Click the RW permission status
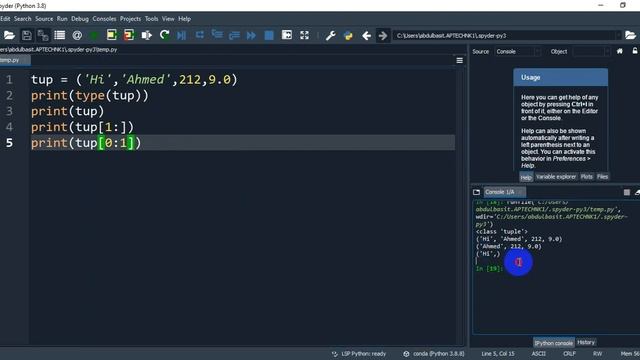640x360 pixels. 597,354
